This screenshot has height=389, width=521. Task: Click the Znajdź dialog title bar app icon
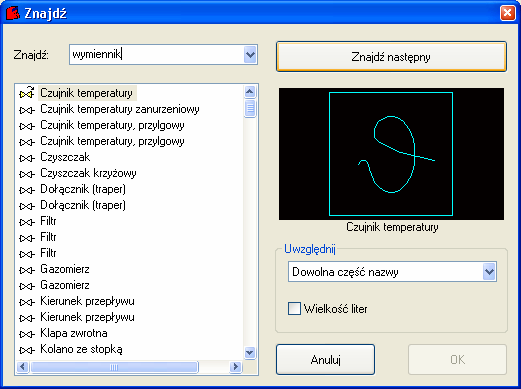(x=13, y=13)
